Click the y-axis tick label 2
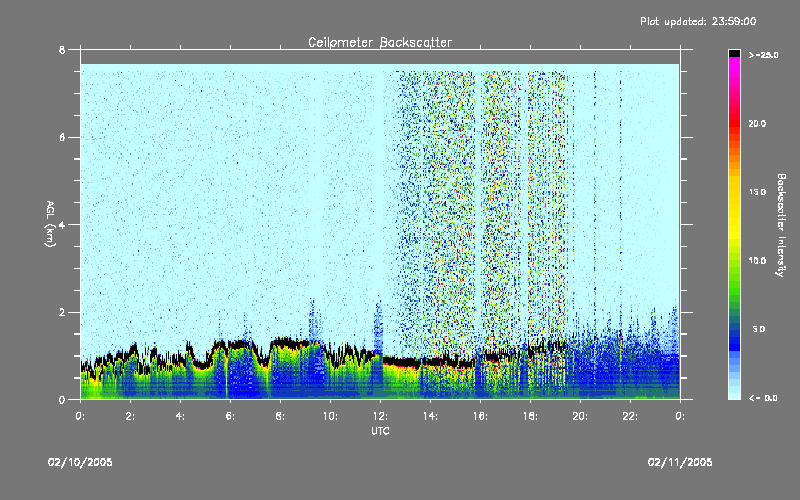This screenshot has height=500, width=800. (x=62, y=312)
